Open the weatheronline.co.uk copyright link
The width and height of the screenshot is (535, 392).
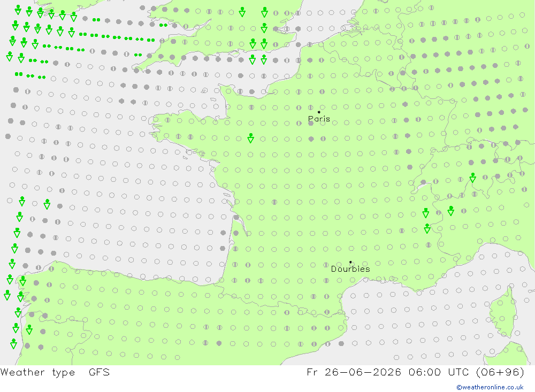pyautogui.click(x=490, y=387)
